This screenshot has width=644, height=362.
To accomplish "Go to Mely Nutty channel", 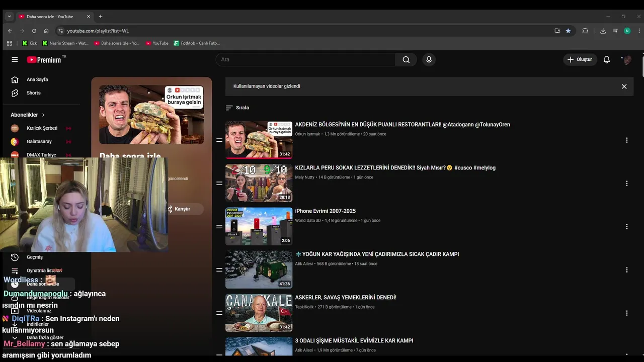I will (305, 177).
